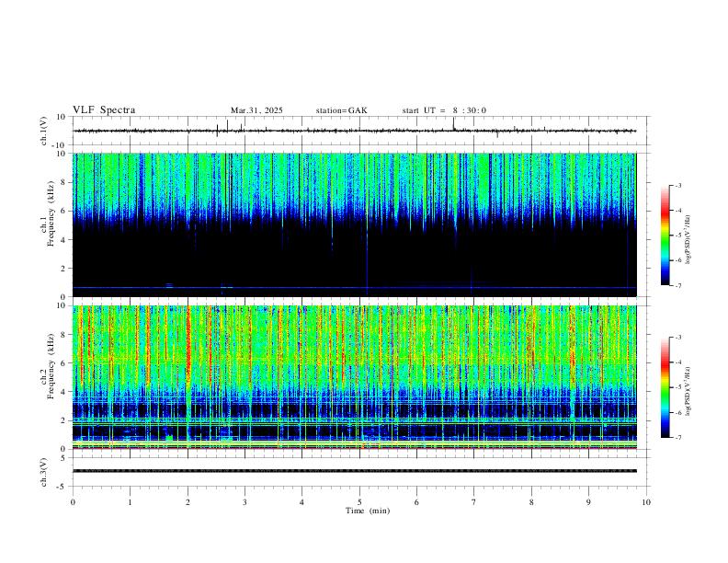Click the last time axis tick label "10"
Screen dimensions: 728x563
pos(646,502)
